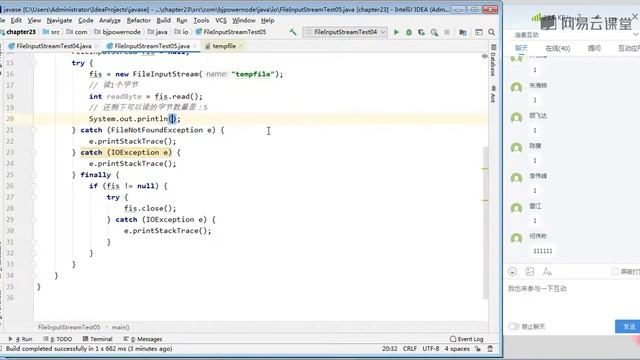
Task: Collapse the finally block fold marker at line 25
Action: coord(34,175)
